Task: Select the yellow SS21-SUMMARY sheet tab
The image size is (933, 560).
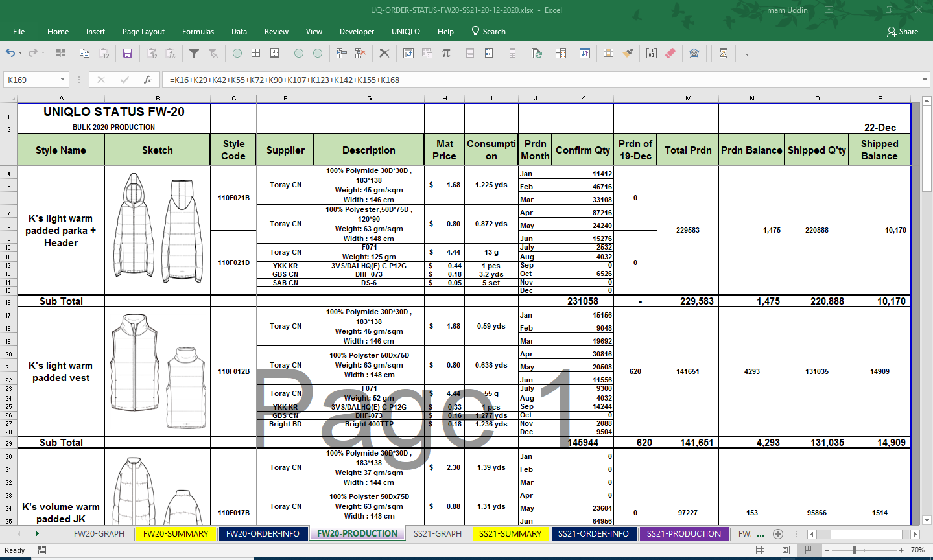Action: (x=510, y=533)
